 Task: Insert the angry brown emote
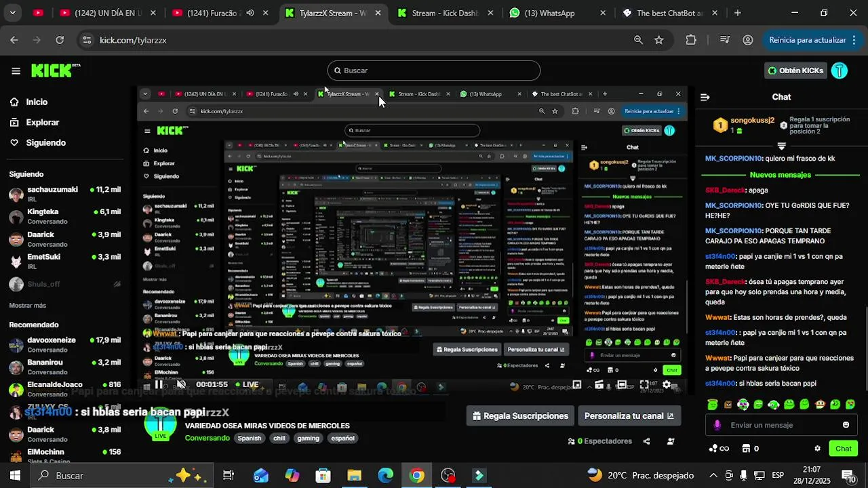click(728, 405)
